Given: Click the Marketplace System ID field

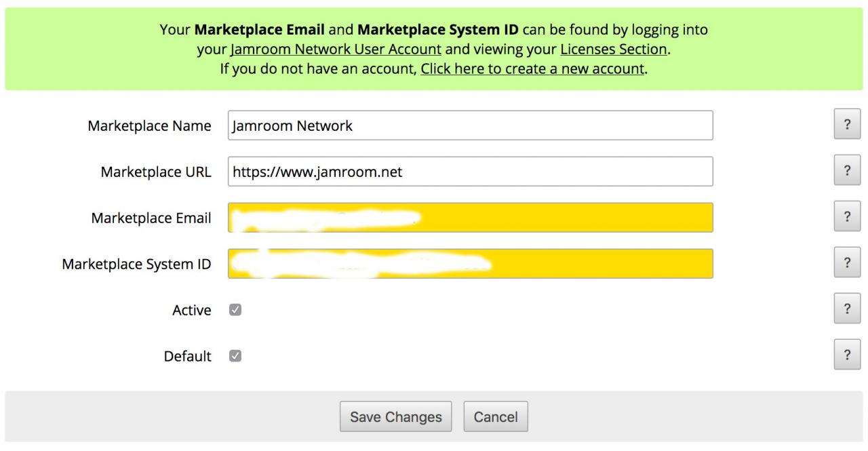Looking at the screenshot, I should [470, 264].
